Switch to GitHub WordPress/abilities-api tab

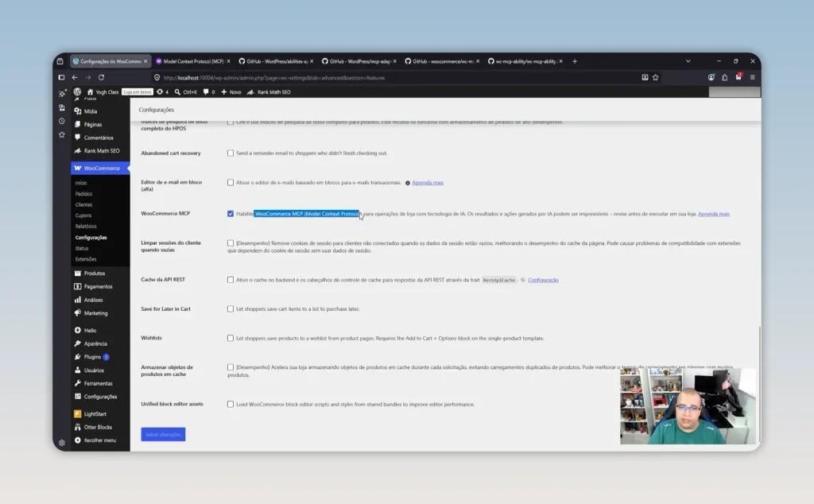click(276, 61)
